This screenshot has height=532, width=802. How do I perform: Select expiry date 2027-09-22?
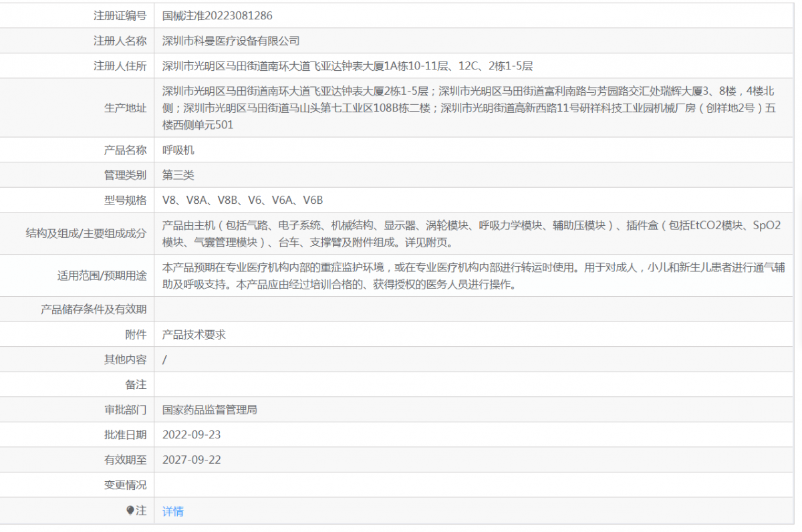192,459
